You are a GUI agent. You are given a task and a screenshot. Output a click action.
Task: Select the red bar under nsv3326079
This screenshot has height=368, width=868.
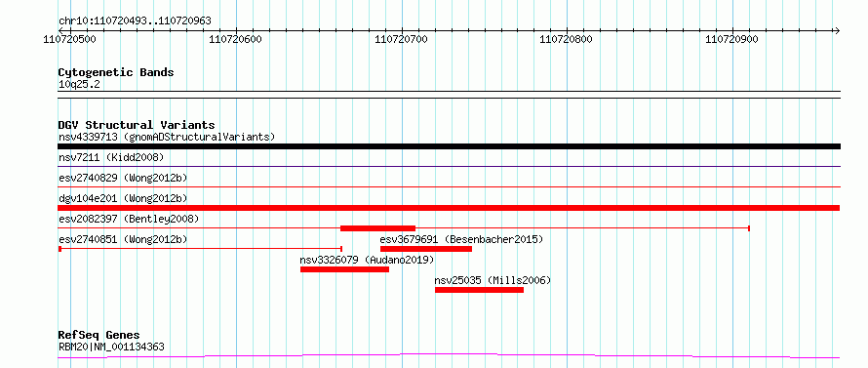pos(345,269)
